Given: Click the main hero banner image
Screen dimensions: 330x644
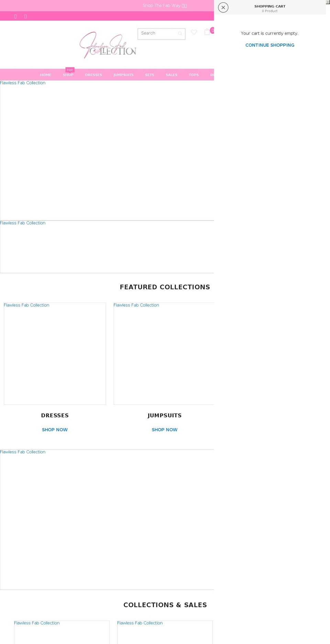Looking at the screenshot, I should coord(107,150).
